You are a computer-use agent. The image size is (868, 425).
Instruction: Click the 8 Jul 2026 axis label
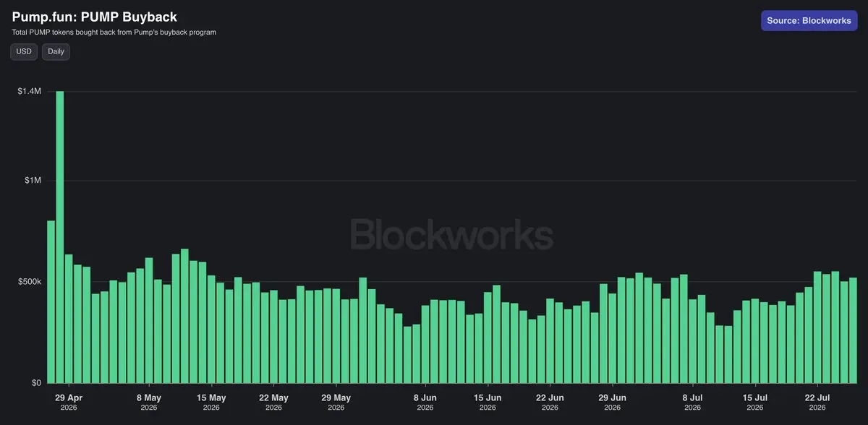[x=692, y=402]
